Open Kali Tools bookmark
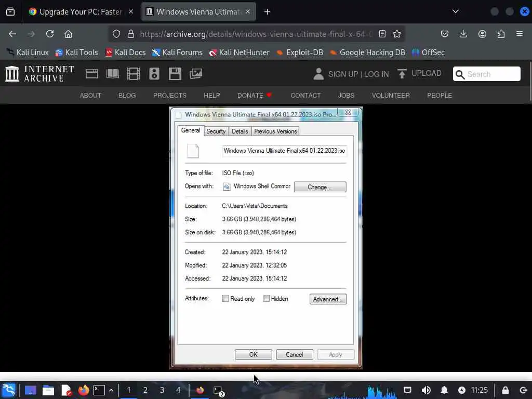This screenshot has height=399, width=532. coord(77,52)
